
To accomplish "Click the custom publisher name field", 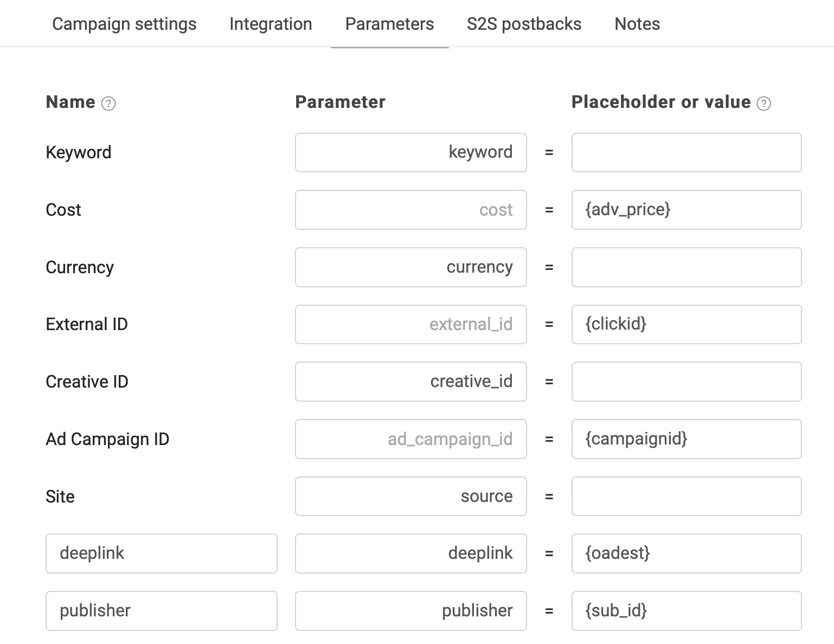I will pos(162,611).
